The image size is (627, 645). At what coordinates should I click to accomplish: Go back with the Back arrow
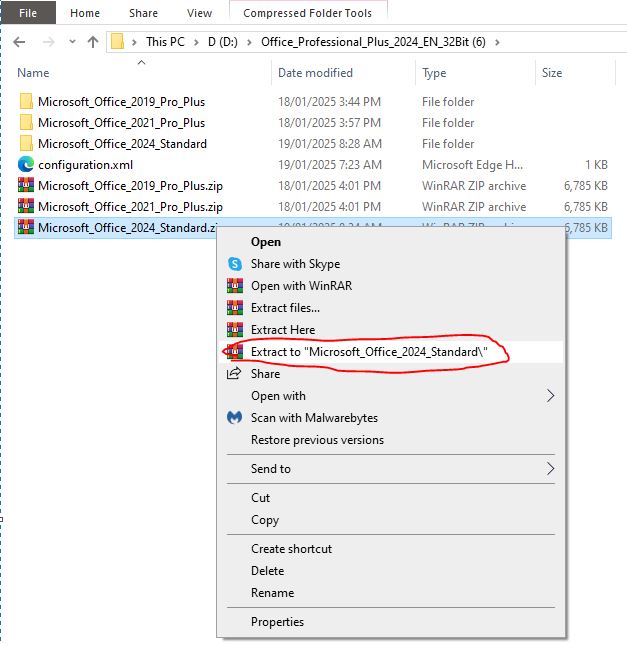(19, 42)
